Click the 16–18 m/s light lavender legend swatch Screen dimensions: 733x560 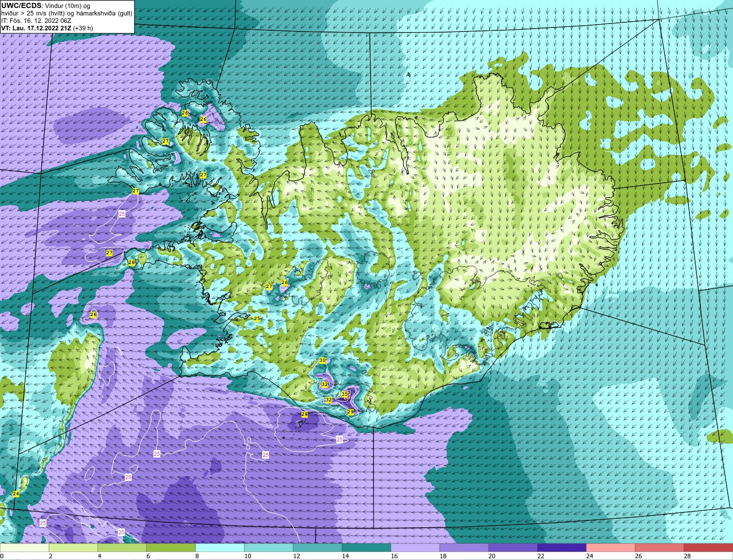pyautogui.click(x=415, y=548)
